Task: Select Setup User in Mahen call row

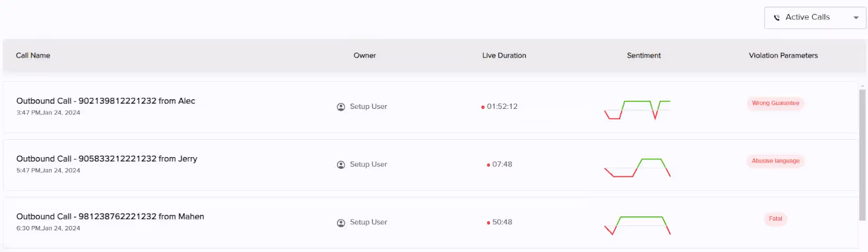Action: [x=368, y=222]
